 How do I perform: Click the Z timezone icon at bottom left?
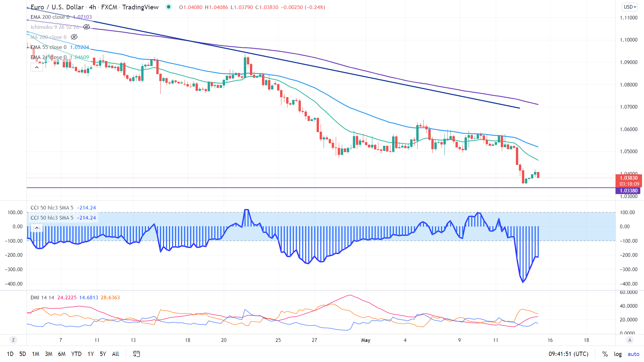pyautogui.click(x=13, y=340)
